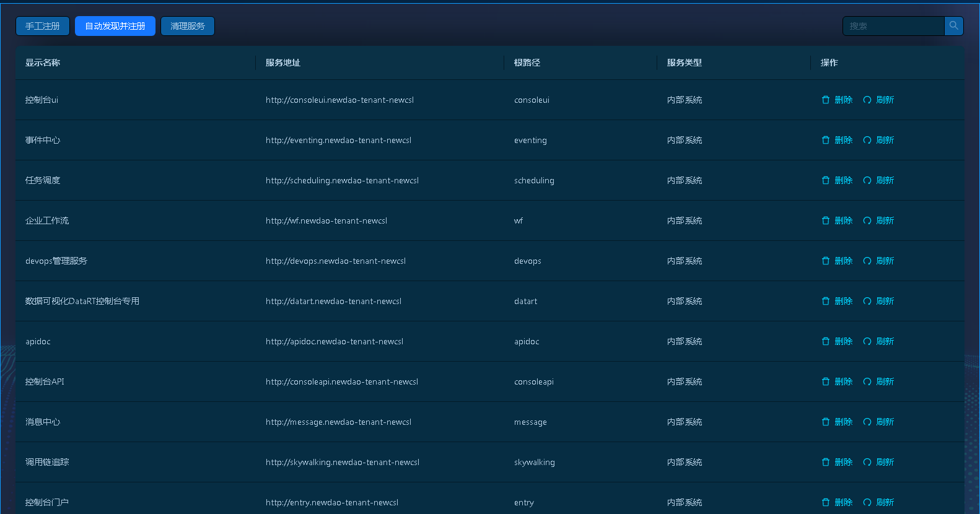Click the http://wf.newdao-tenant-newcsl address

(326, 220)
